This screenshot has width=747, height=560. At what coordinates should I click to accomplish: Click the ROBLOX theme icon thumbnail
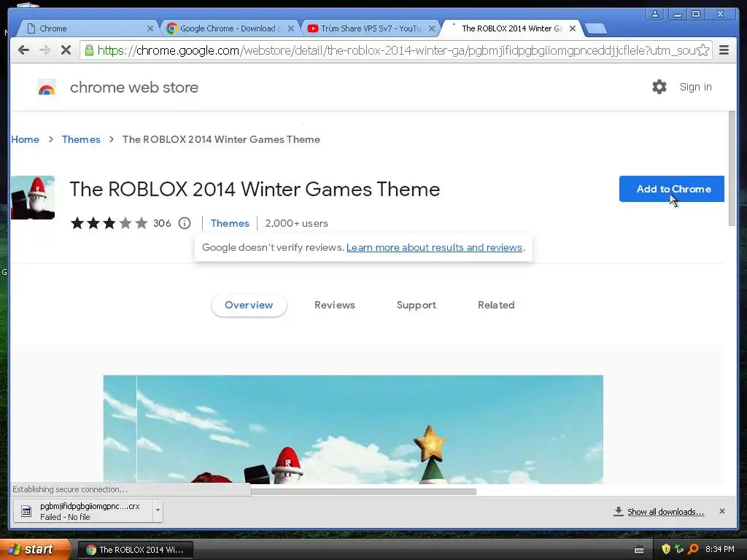[x=33, y=198]
